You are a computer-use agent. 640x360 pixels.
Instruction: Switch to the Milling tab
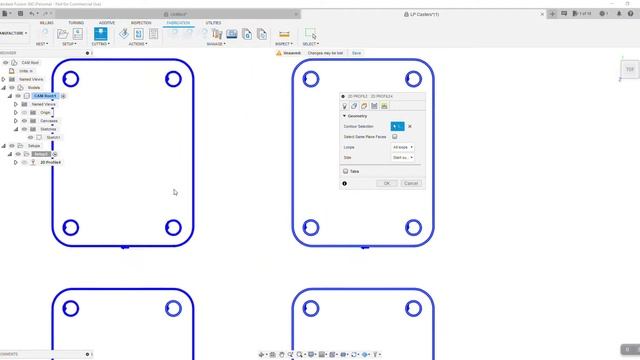click(x=47, y=23)
